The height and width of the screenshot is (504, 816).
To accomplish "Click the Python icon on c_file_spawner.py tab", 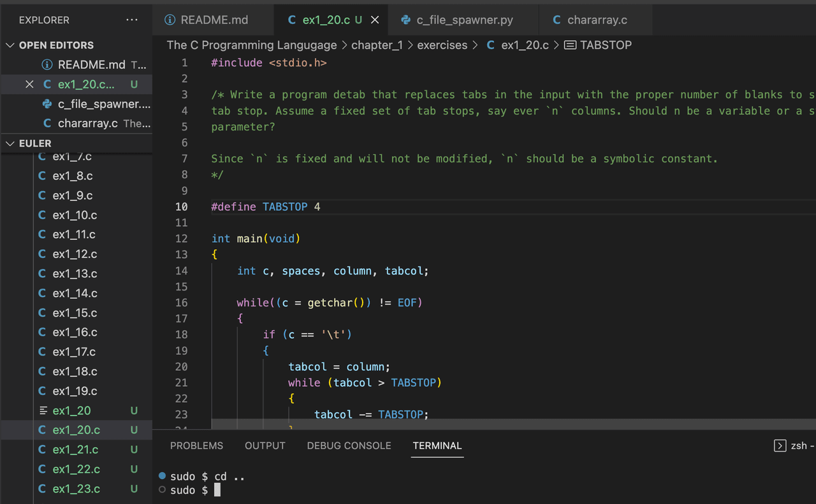I will (406, 20).
